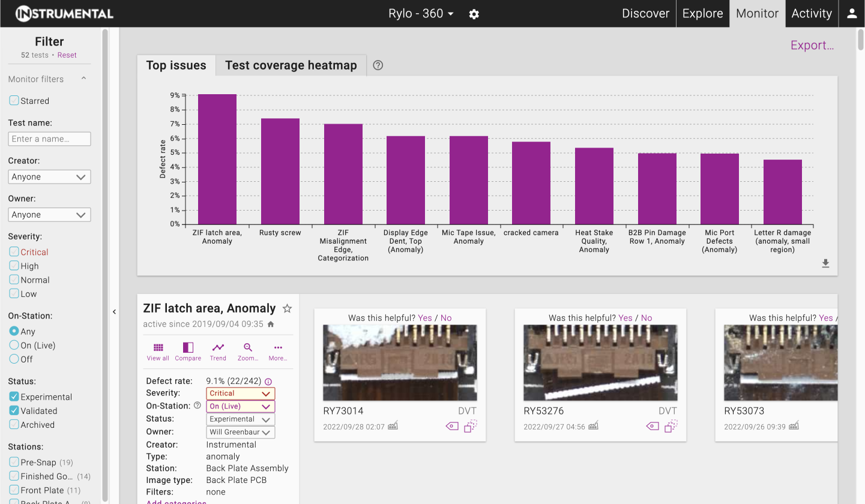865x504 pixels.
Task: Click the Rusty screw defect bar
Action: [x=280, y=171]
